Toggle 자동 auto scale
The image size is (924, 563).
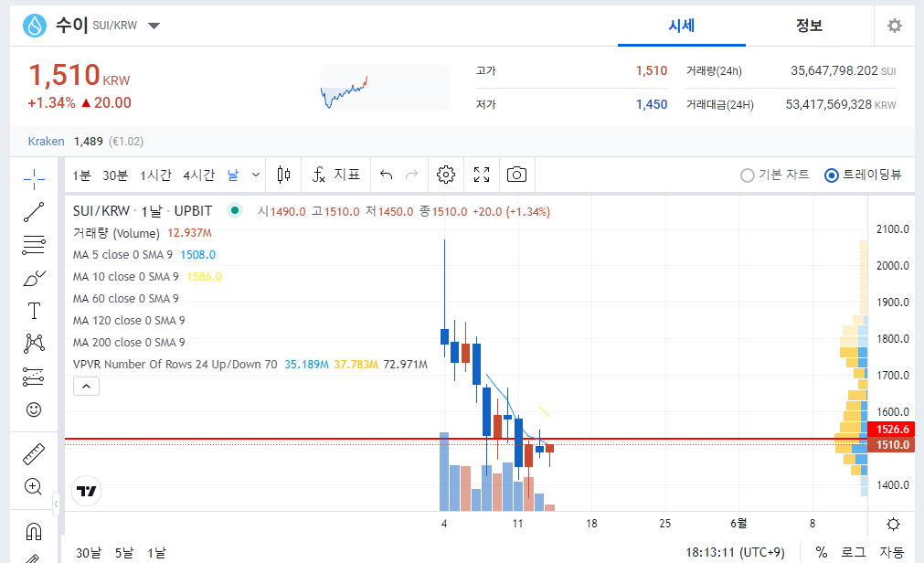892,552
